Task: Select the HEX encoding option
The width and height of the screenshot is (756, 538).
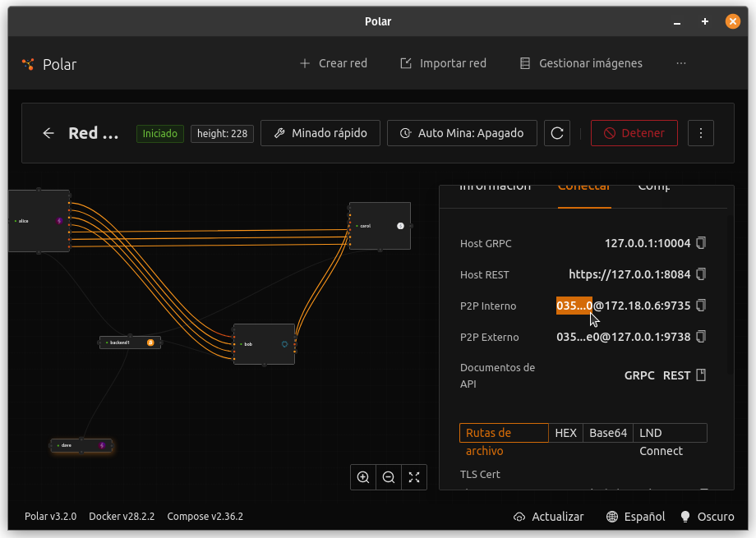Action: (x=565, y=433)
